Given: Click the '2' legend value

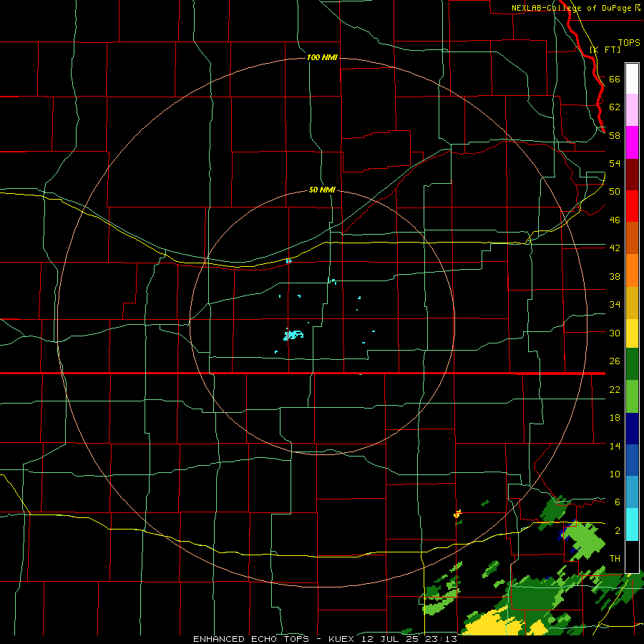Looking at the screenshot, I should 617,530.
